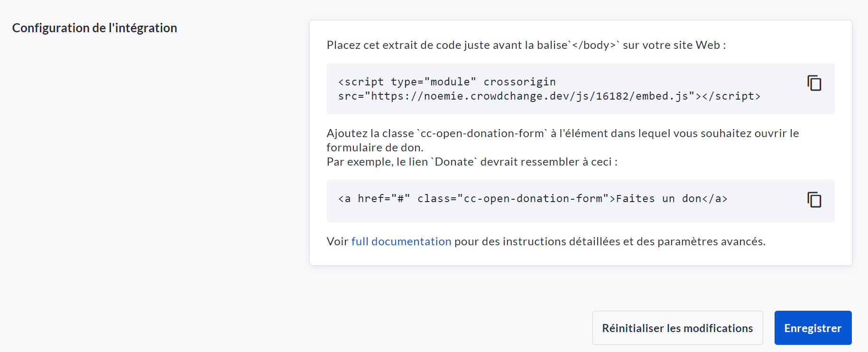Image resolution: width=868 pixels, height=352 pixels.
Task: Click "formulaire de don." text line
Action: click(x=375, y=148)
